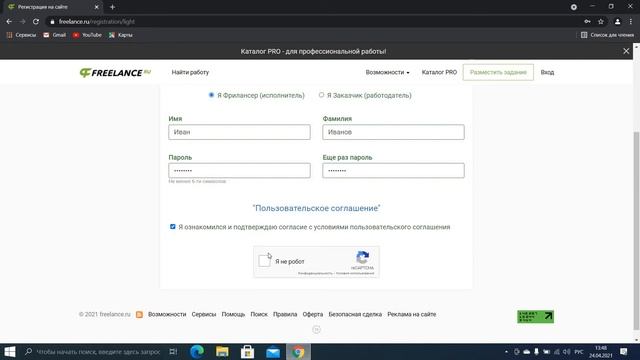The image size is (640, 360).
Task: Click the reCAPTCHA logo
Action: (362, 258)
